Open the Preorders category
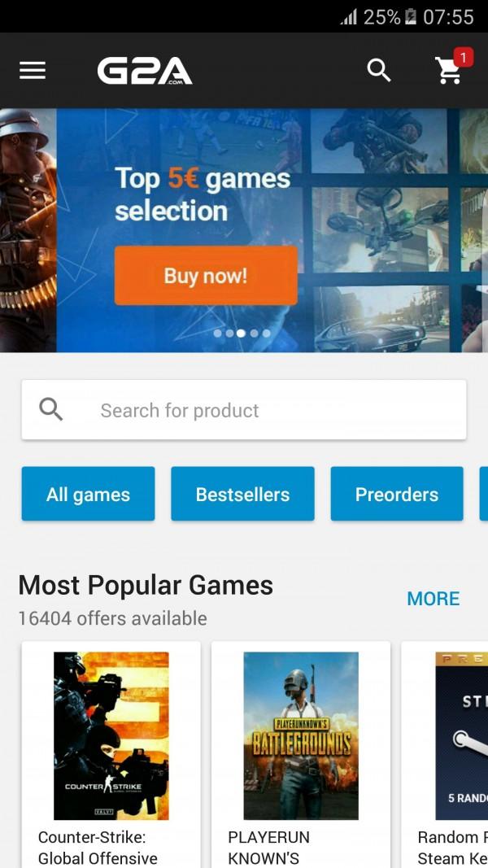Screen dimensions: 488x868 pyautogui.click(x=397, y=494)
